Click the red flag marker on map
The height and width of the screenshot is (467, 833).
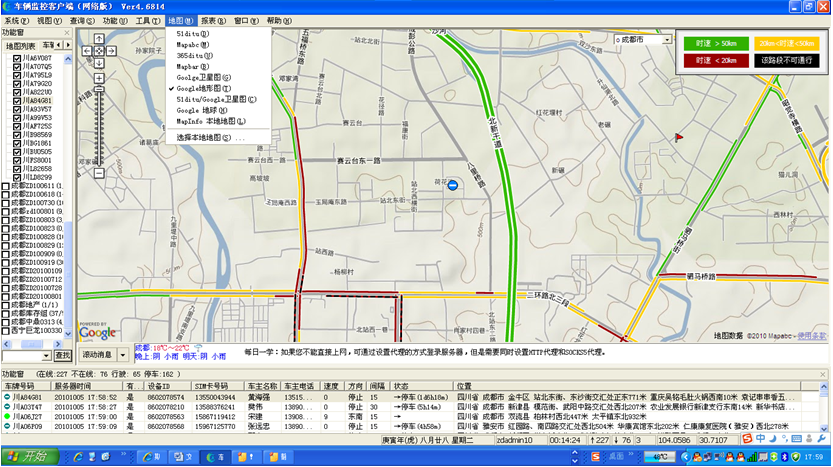coord(679,136)
